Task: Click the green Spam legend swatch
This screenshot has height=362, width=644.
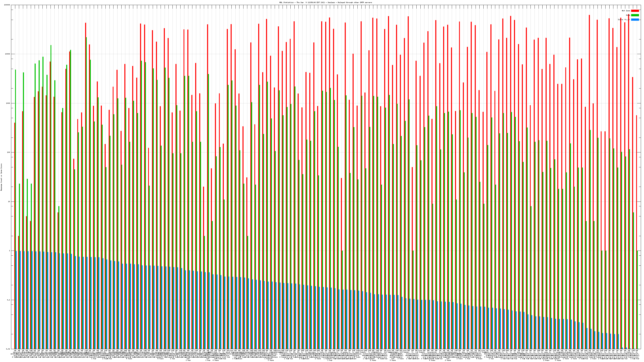Action: pos(635,15)
